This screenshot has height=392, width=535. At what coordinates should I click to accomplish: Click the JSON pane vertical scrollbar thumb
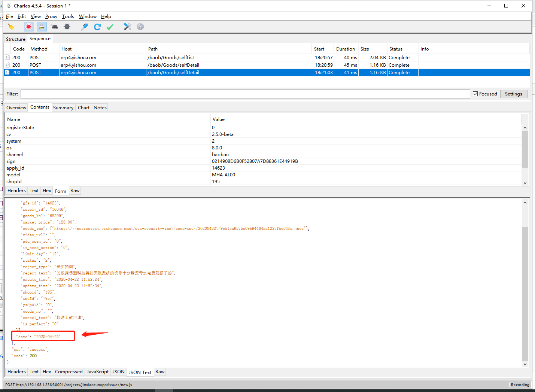click(525, 293)
